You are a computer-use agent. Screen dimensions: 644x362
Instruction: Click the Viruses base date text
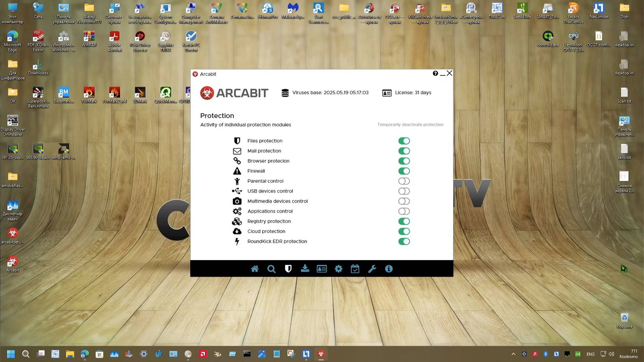click(x=330, y=92)
